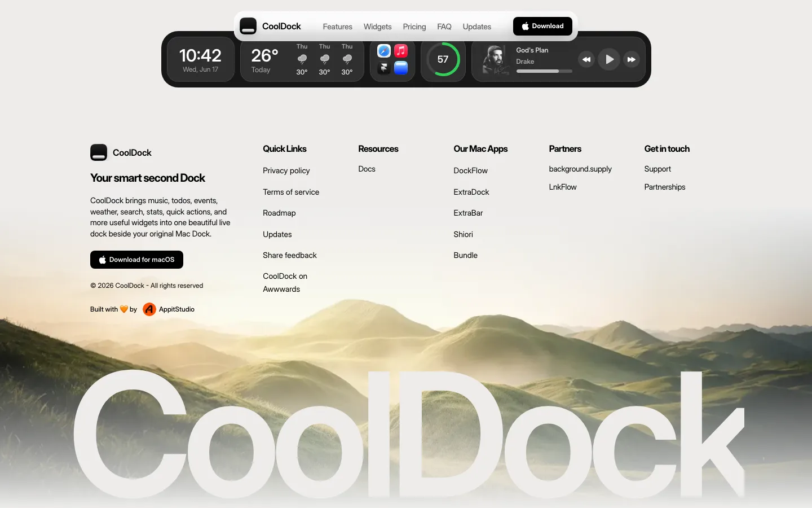This screenshot has height=508, width=812.
Task: Skip to previous track in music widget
Action: (x=586, y=59)
